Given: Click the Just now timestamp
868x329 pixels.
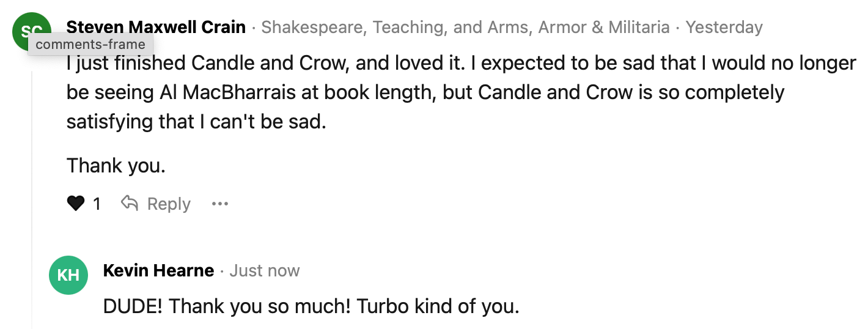Looking at the screenshot, I should click(265, 271).
